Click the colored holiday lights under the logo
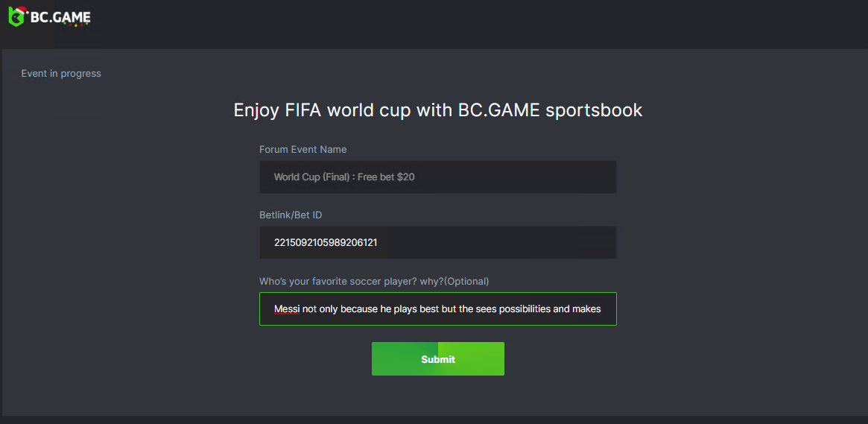This screenshot has height=424, width=868. point(75,25)
